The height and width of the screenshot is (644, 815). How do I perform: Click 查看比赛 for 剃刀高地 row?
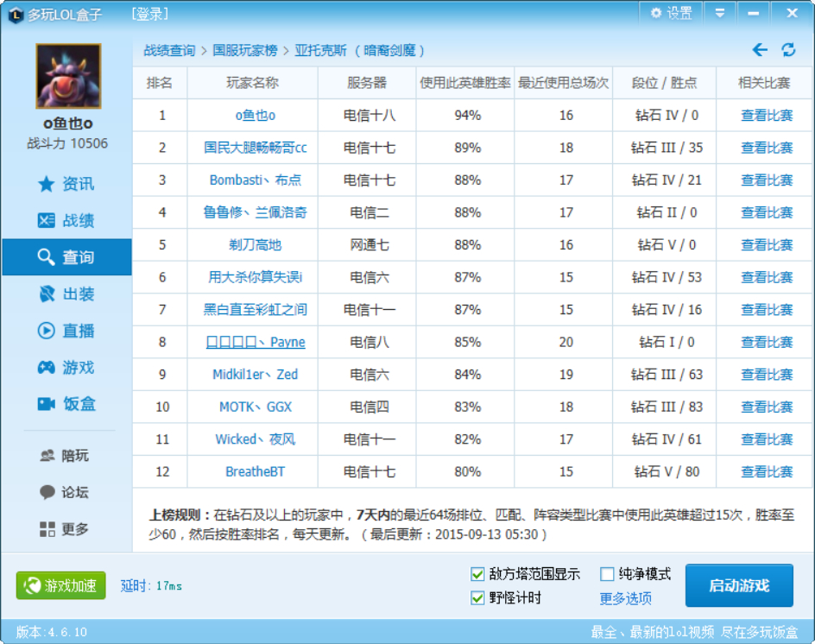point(767,245)
